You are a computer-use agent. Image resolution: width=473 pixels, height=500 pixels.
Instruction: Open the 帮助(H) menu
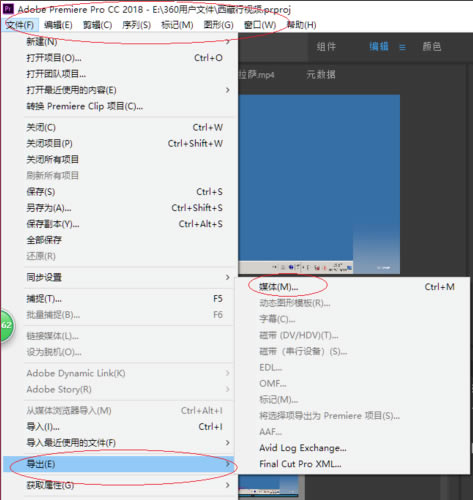[x=302, y=25]
